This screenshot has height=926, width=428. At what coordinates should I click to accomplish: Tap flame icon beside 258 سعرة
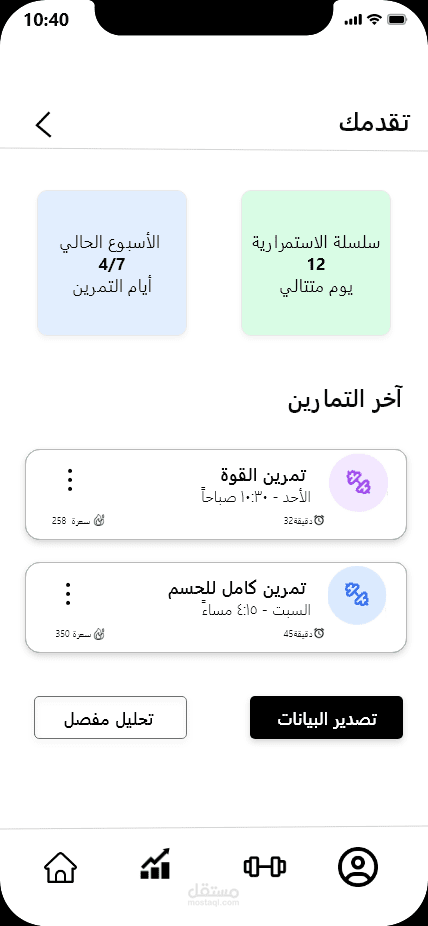coord(99,521)
